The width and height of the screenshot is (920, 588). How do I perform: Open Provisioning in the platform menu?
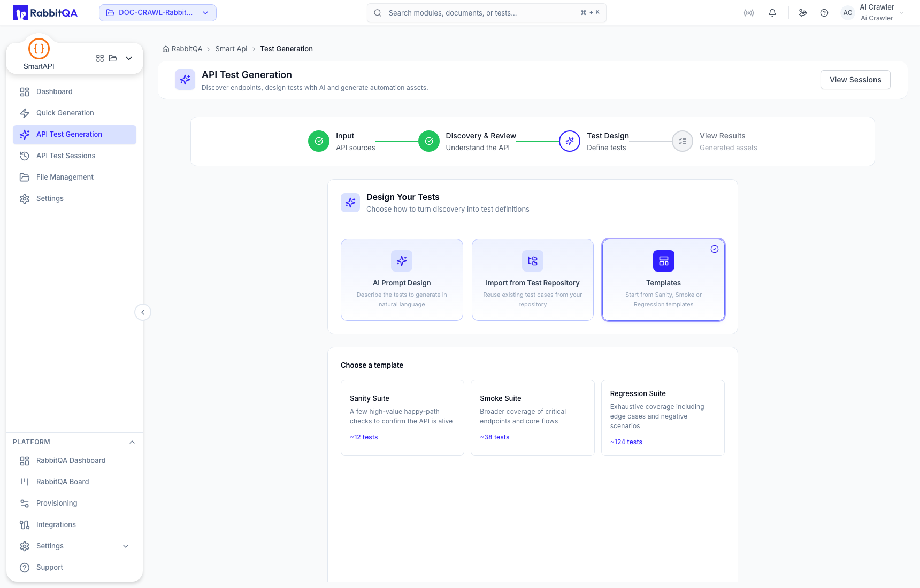tap(74, 503)
